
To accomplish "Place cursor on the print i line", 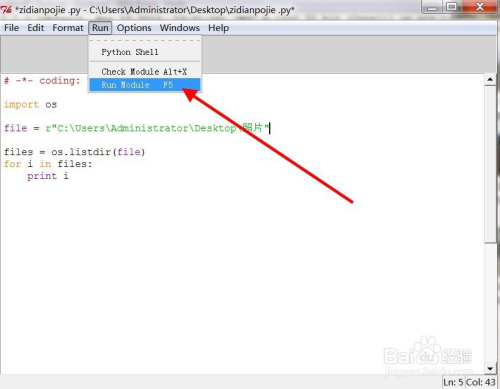I will [48, 176].
